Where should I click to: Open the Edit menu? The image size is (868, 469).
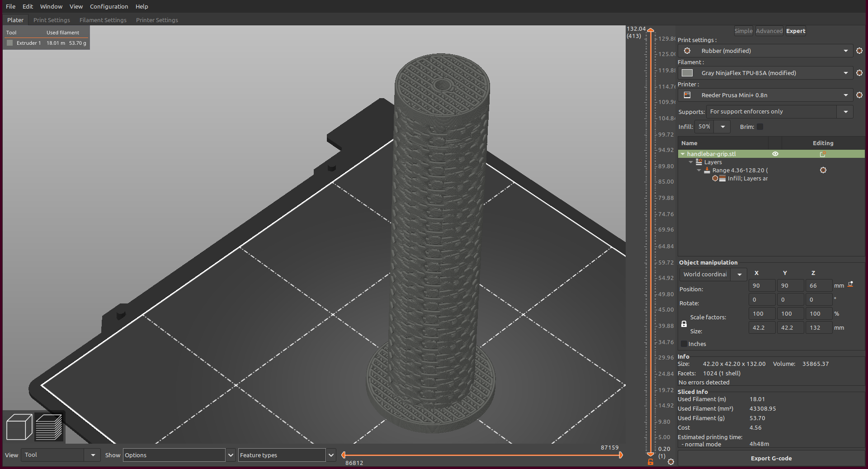(x=28, y=6)
